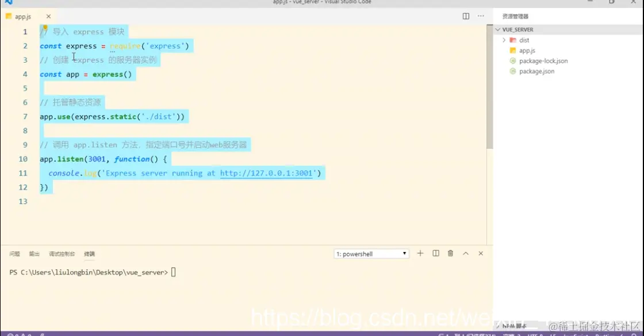Click the dist folder icon
Image resolution: width=644 pixels, height=336 pixels.
pyautogui.click(x=512, y=40)
